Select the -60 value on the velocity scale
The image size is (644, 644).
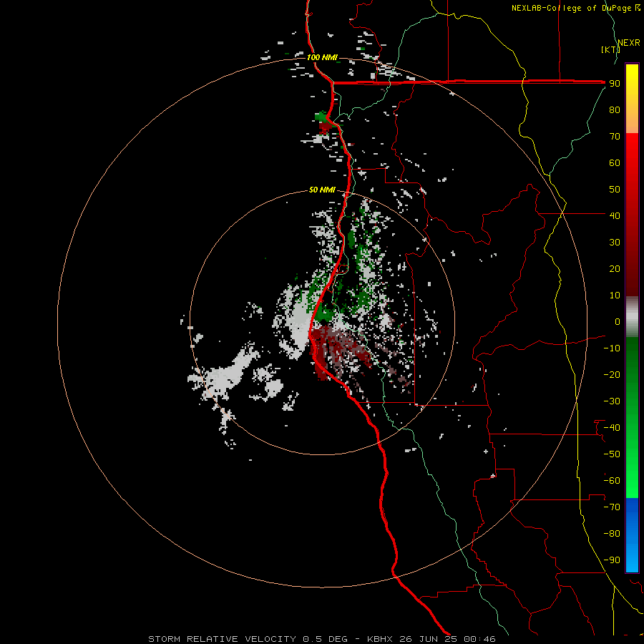pyautogui.click(x=612, y=481)
